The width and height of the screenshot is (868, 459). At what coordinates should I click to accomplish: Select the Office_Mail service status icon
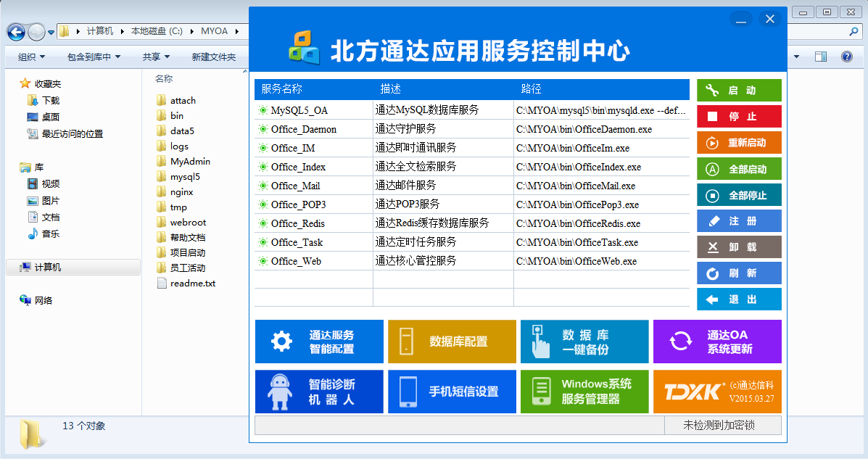263,186
